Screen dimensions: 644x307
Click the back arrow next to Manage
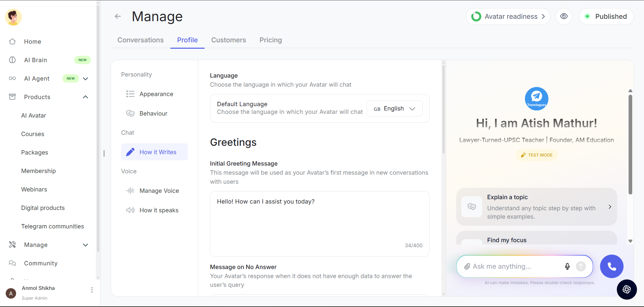tap(118, 16)
